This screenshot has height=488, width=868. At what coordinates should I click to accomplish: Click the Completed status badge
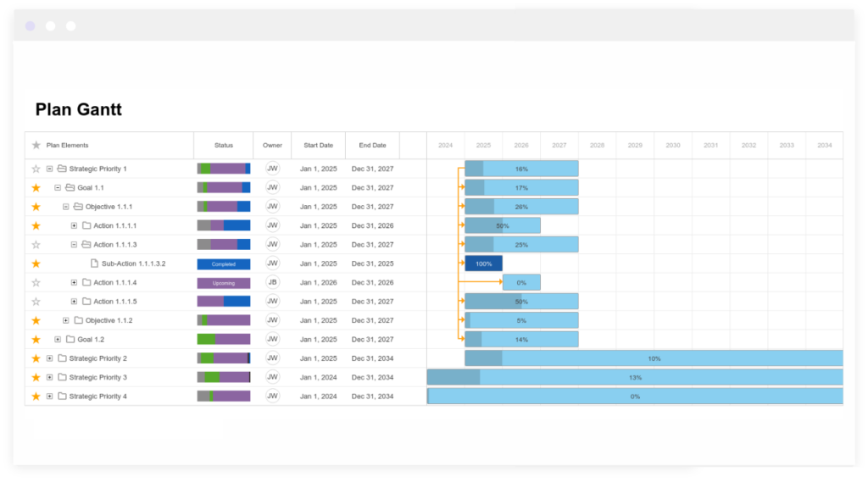click(223, 263)
